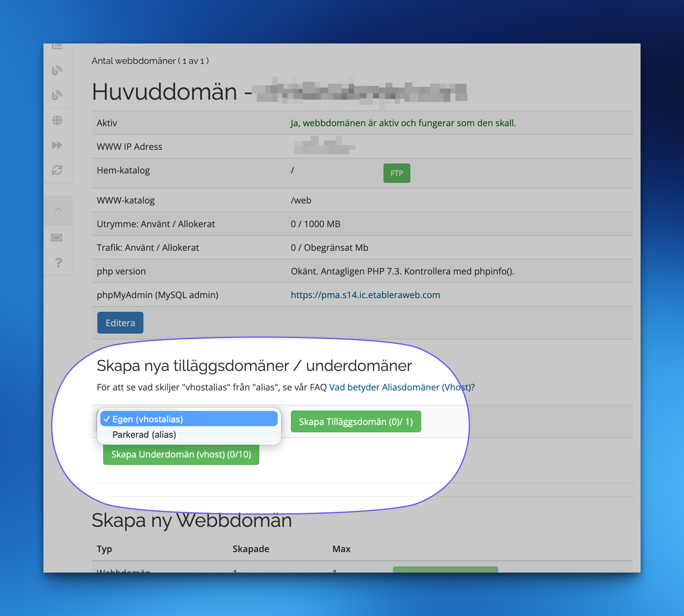
Task: Click the blue Editera button
Action: [120, 323]
